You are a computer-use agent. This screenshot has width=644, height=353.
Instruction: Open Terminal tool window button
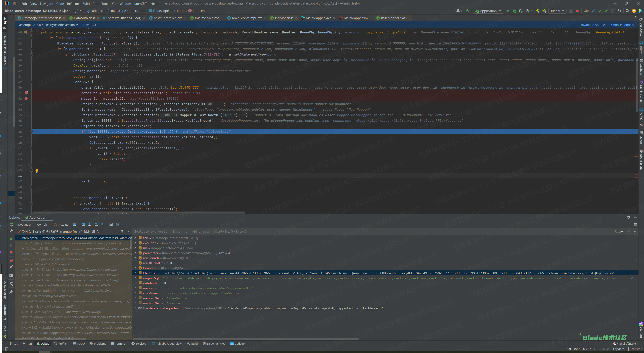[x=119, y=343]
